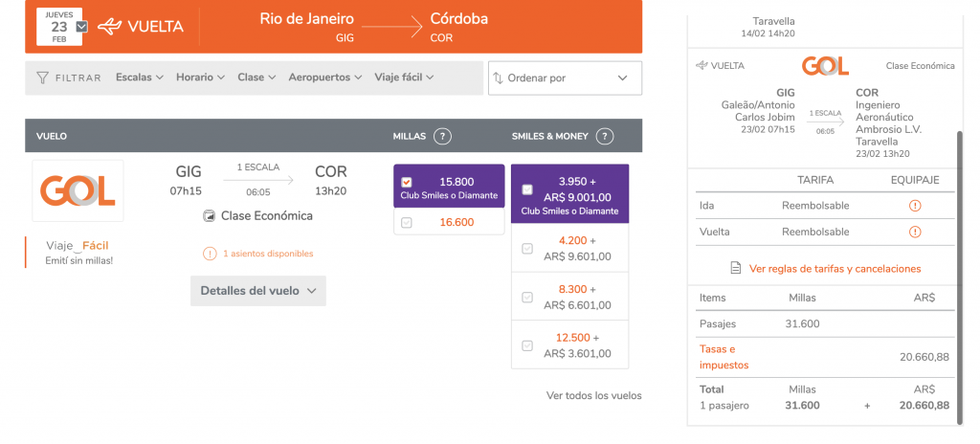This screenshot has width=980, height=444.
Task: Click the Reembolsable text in Vuelta row
Action: 815,232
